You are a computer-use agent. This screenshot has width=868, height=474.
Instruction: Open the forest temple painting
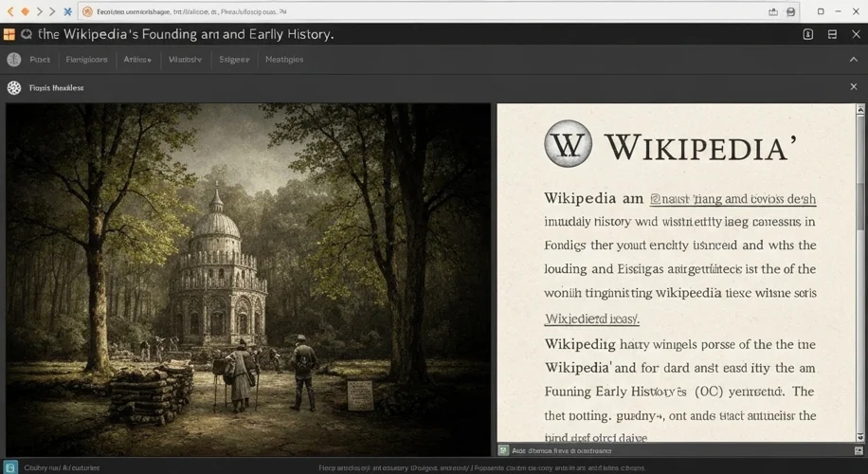[x=248, y=280]
